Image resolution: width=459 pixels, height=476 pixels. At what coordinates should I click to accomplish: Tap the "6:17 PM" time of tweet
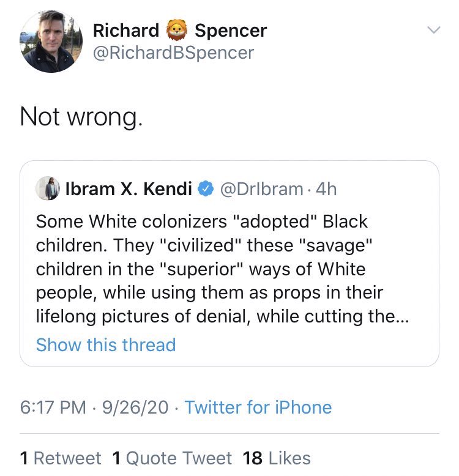pyautogui.click(x=53, y=407)
